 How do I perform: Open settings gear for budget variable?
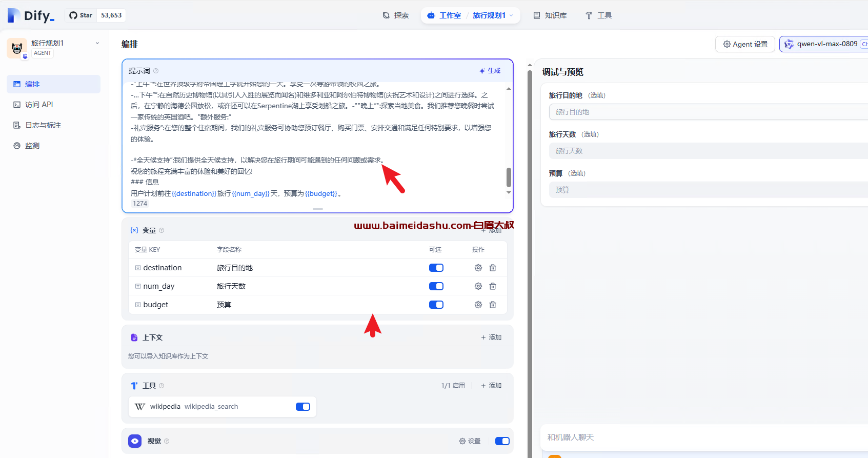478,305
